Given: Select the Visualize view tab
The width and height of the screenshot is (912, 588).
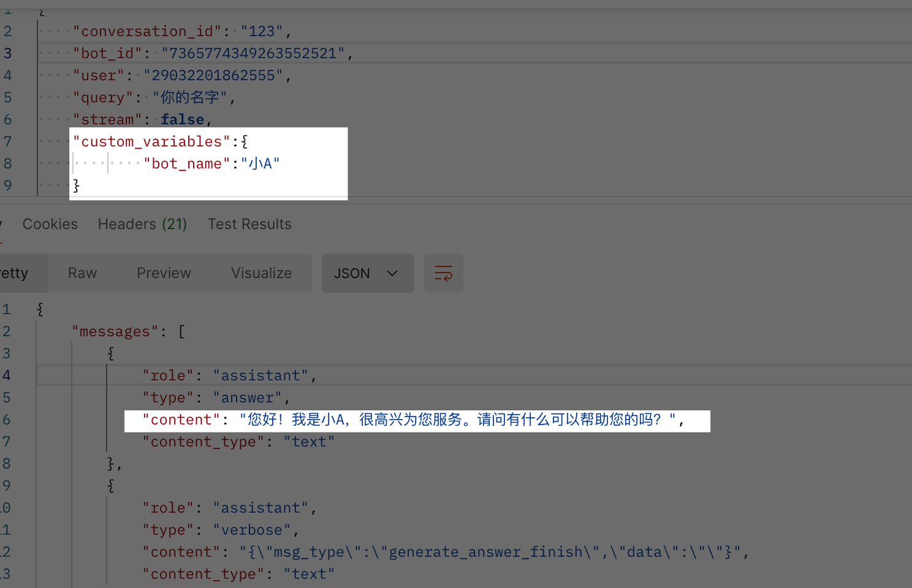Looking at the screenshot, I should pos(262,273).
